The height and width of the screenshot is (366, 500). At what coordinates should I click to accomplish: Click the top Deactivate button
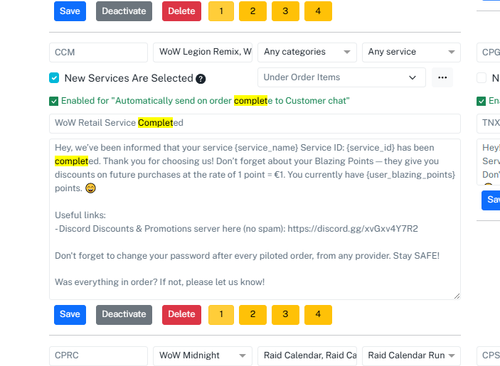coord(124,11)
